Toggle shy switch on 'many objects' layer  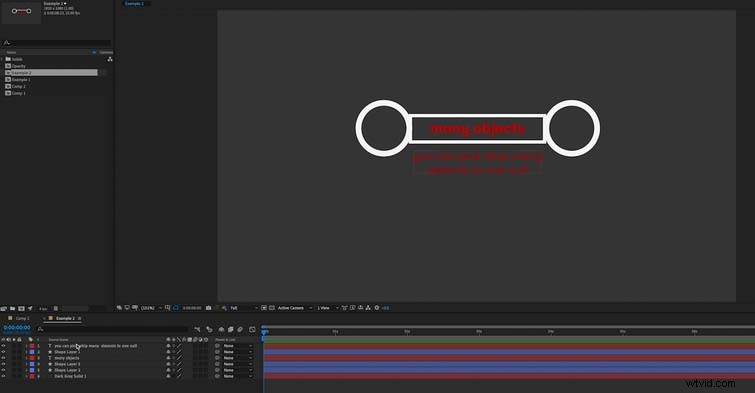click(x=168, y=358)
